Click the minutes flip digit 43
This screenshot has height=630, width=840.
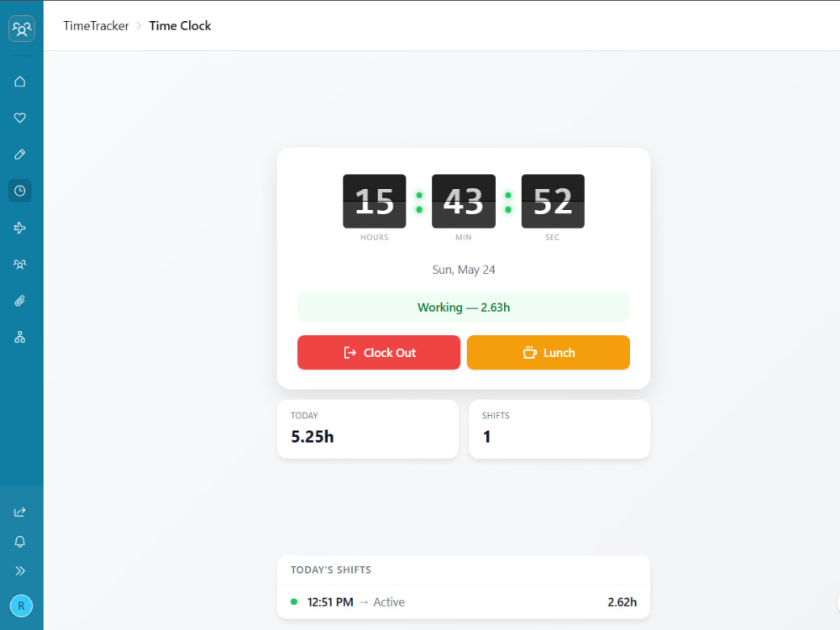(x=464, y=202)
